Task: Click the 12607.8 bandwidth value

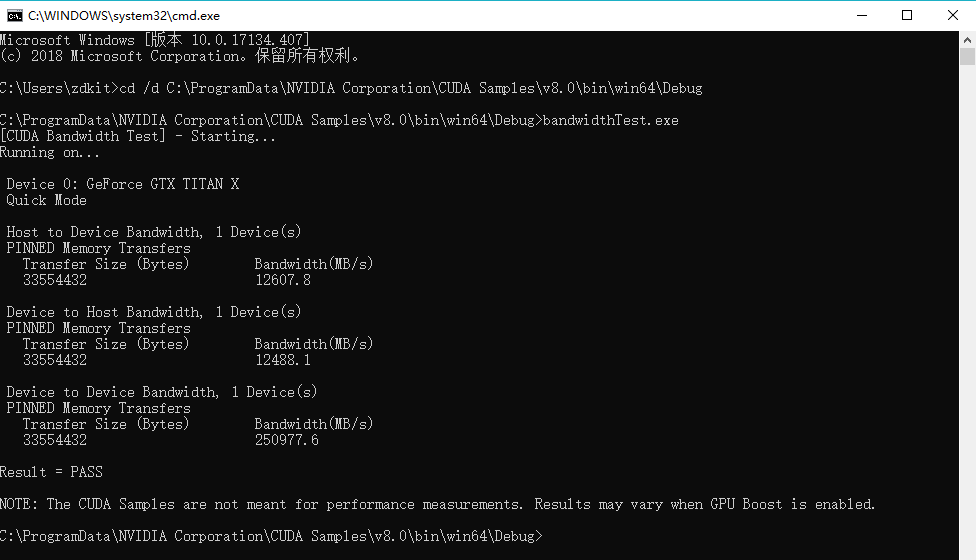Action: (283, 280)
